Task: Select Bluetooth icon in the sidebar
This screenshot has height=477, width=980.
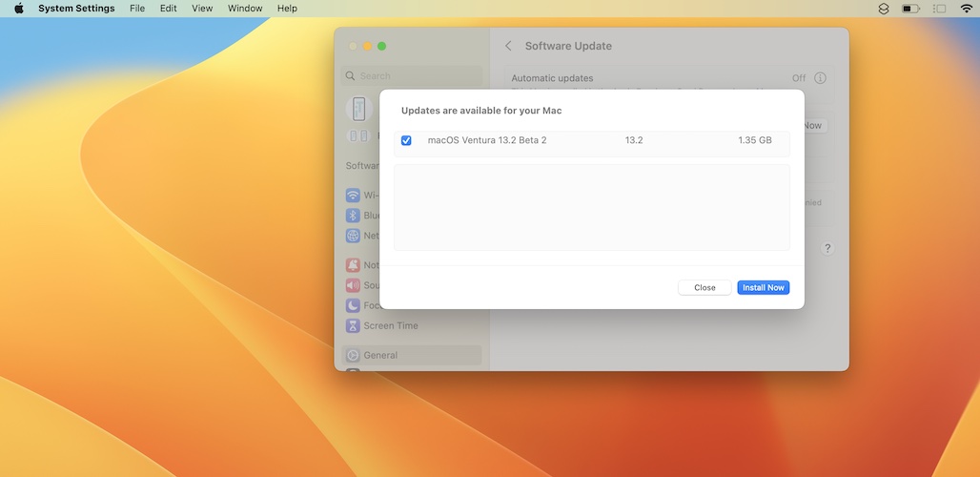Action: pyautogui.click(x=353, y=215)
